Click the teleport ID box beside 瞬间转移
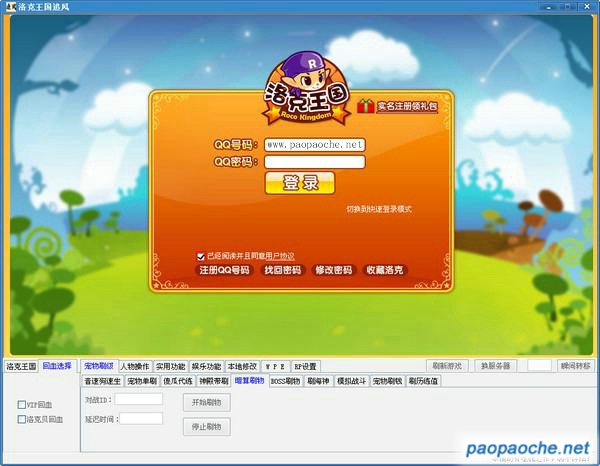The height and width of the screenshot is (466, 600). click(x=539, y=365)
